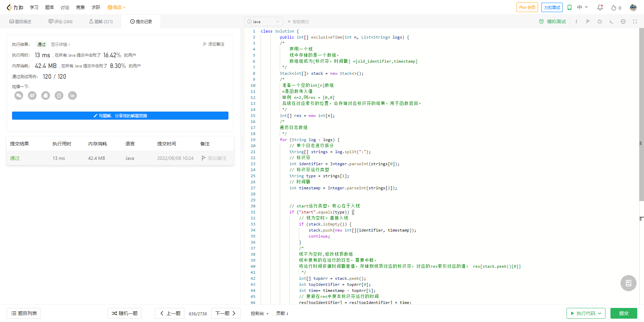The image size is (644, 322).
Task: Click the 提交时间 column header
Action: (x=167, y=144)
